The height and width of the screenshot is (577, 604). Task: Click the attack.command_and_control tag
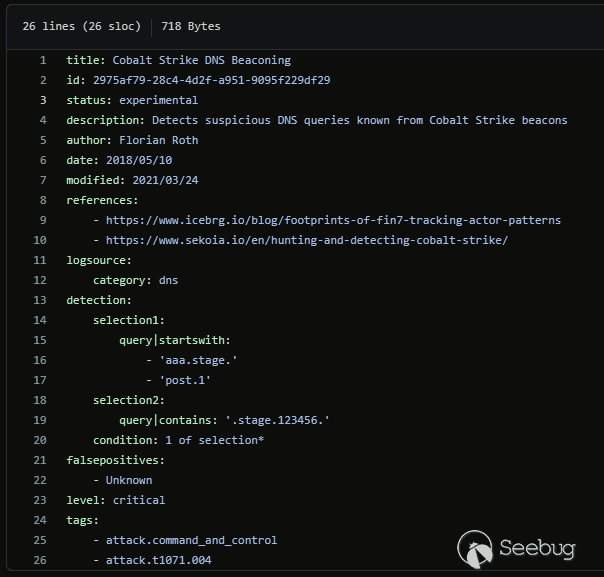click(x=191, y=540)
